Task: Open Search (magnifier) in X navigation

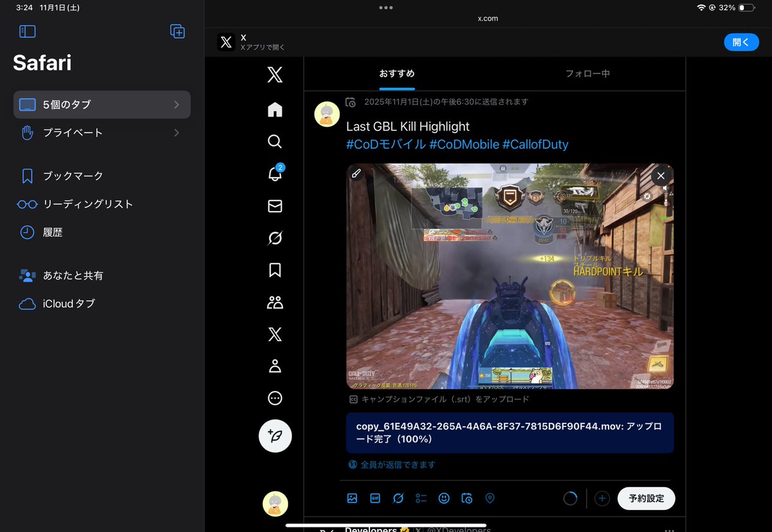Action: (x=275, y=142)
